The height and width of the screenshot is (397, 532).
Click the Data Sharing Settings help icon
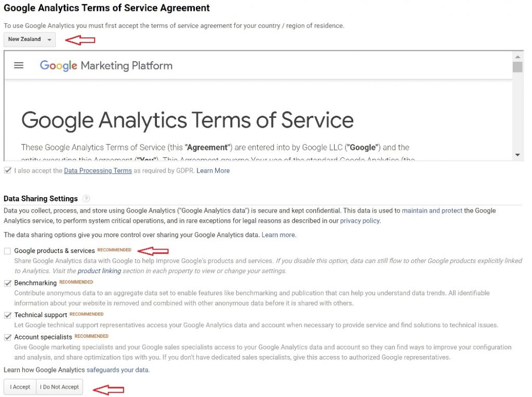(x=86, y=199)
